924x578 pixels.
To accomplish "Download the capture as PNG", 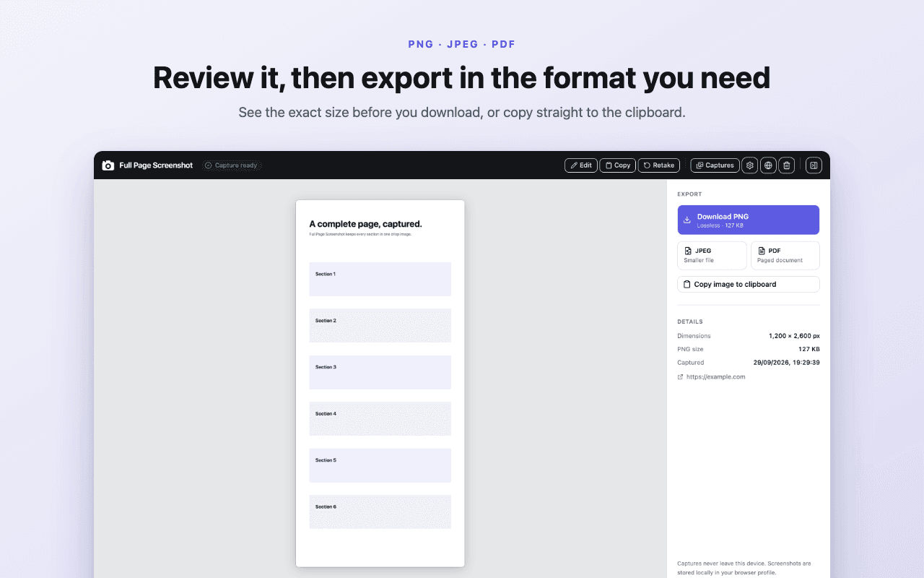I will click(x=748, y=220).
